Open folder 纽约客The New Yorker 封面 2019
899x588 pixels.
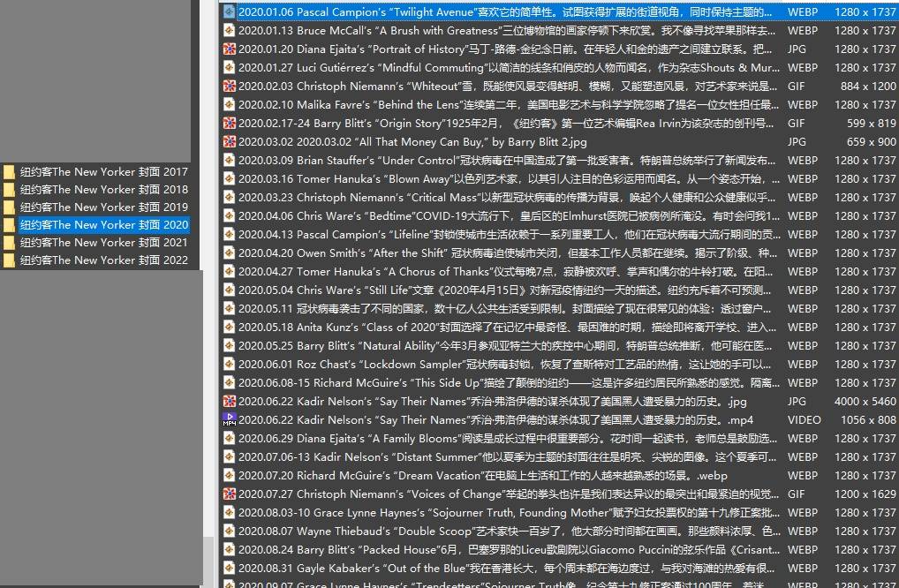104,207
